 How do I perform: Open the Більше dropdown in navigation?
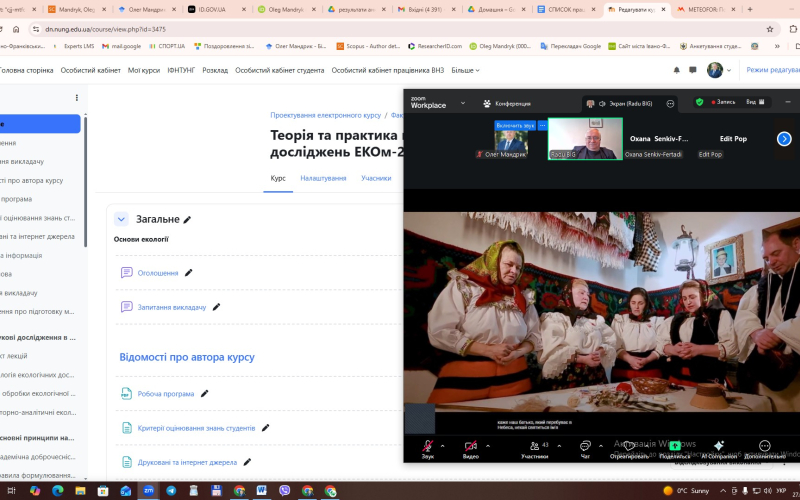tap(465, 70)
